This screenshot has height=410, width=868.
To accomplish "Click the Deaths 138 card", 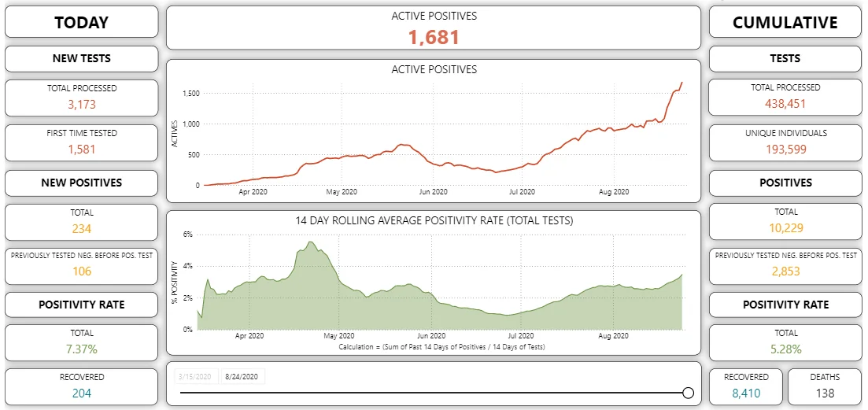I will click(x=825, y=386).
